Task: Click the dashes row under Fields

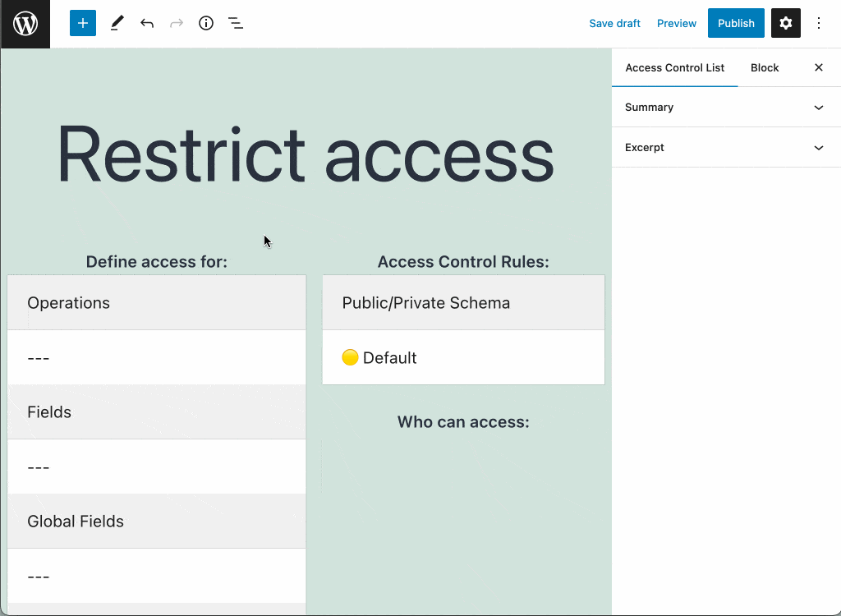Action: [x=157, y=467]
